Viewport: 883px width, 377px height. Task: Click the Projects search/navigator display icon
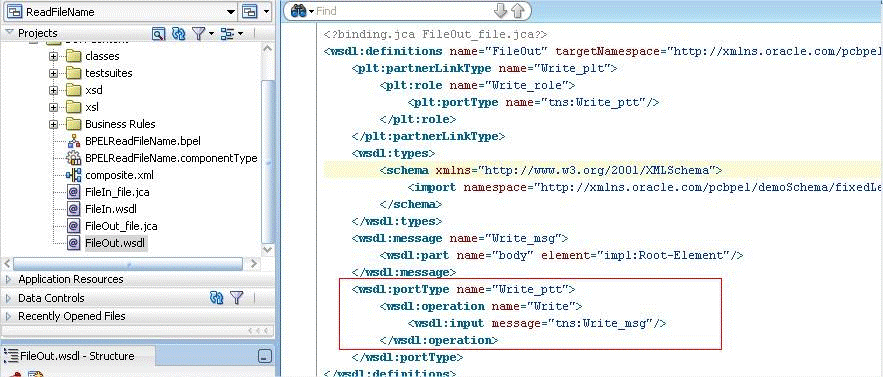(x=159, y=34)
